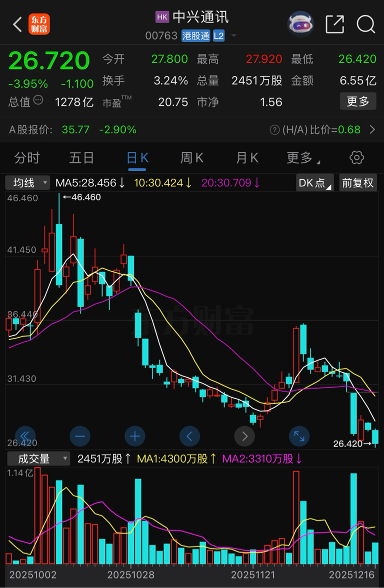Zoom in the chart with plus button
This screenshot has height=588, width=384.
135,436
